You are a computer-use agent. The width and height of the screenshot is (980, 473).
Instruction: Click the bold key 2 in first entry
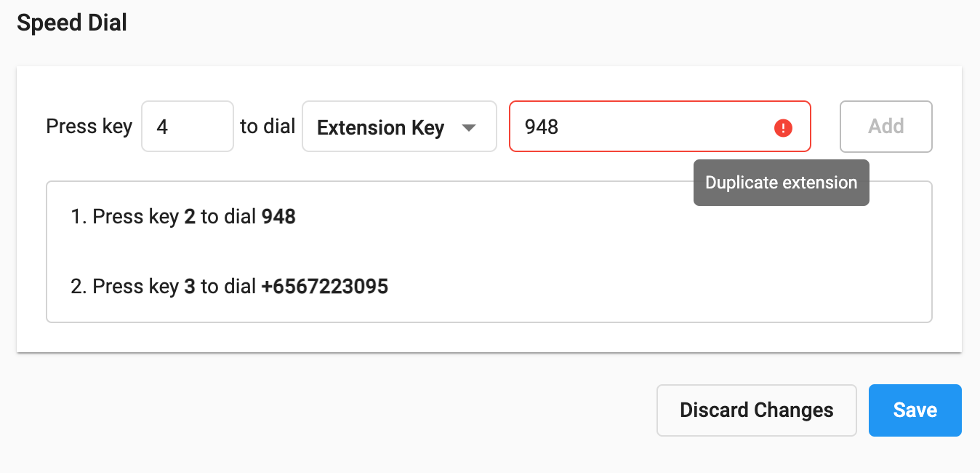[x=190, y=217]
